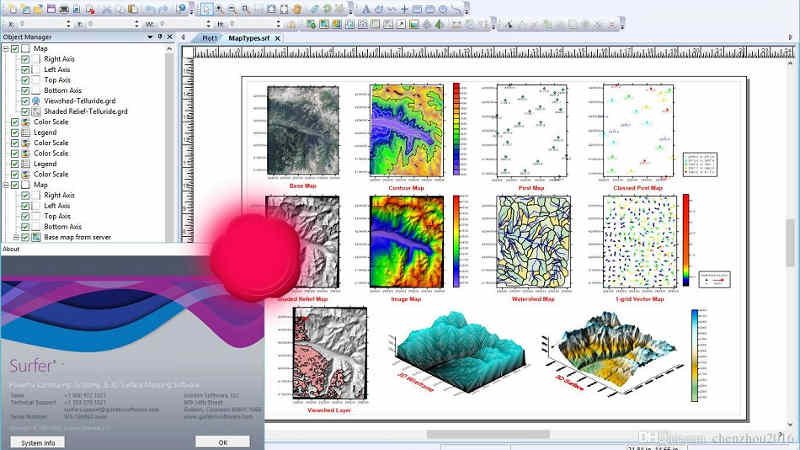Select Shaded Relief-Telluride.grd in Object Manager
800x450 pixels.
click(x=86, y=111)
